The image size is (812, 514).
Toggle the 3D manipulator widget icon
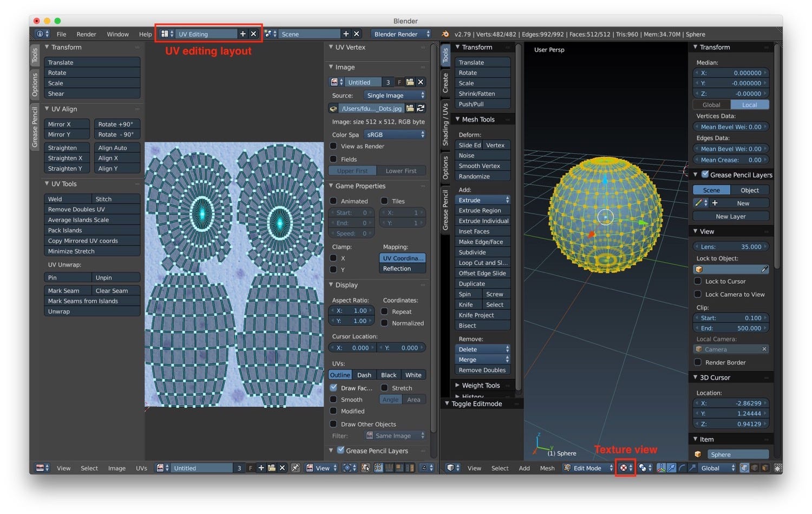(x=661, y=468)
